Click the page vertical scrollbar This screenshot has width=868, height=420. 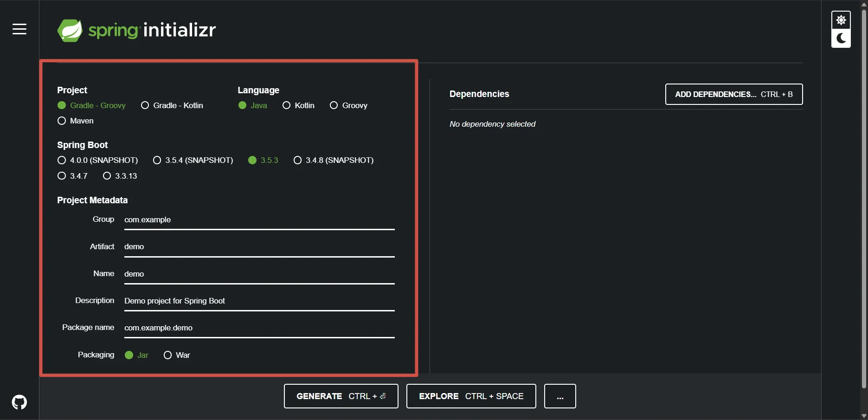click(864, 200)
